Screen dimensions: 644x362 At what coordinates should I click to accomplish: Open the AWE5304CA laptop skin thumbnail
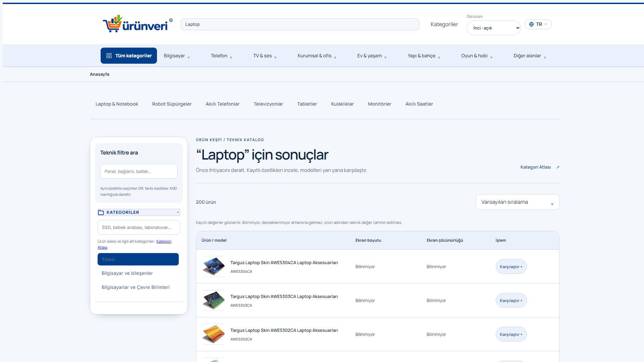214,266
